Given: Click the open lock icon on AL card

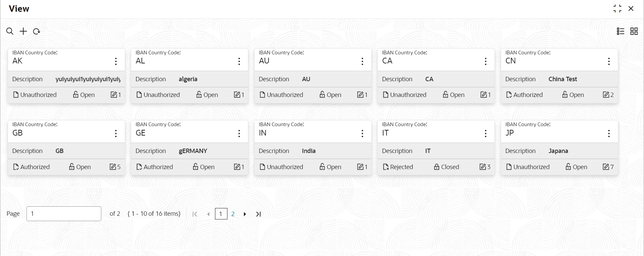Looking at the screenshot, I should [x=199, y=95].
